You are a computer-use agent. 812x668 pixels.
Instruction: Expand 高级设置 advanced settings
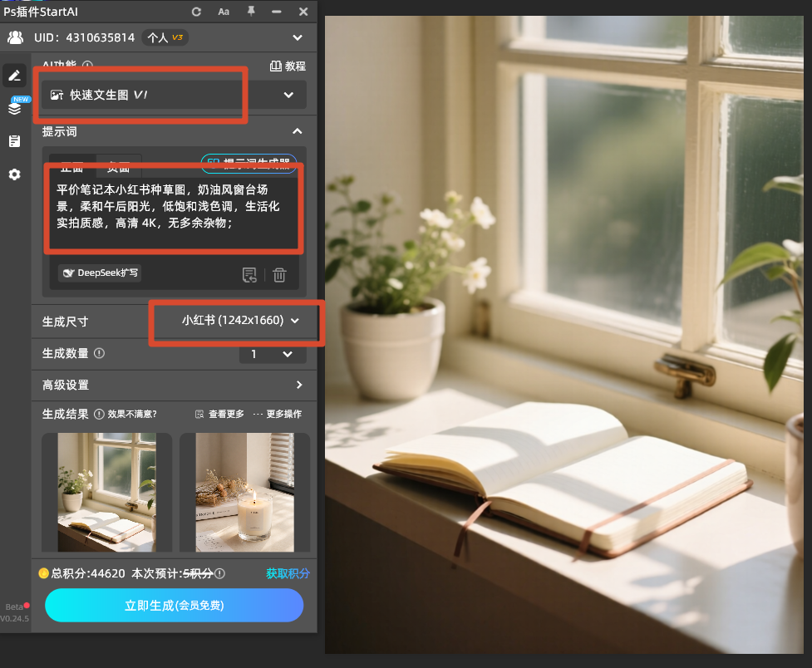(174, 385)
